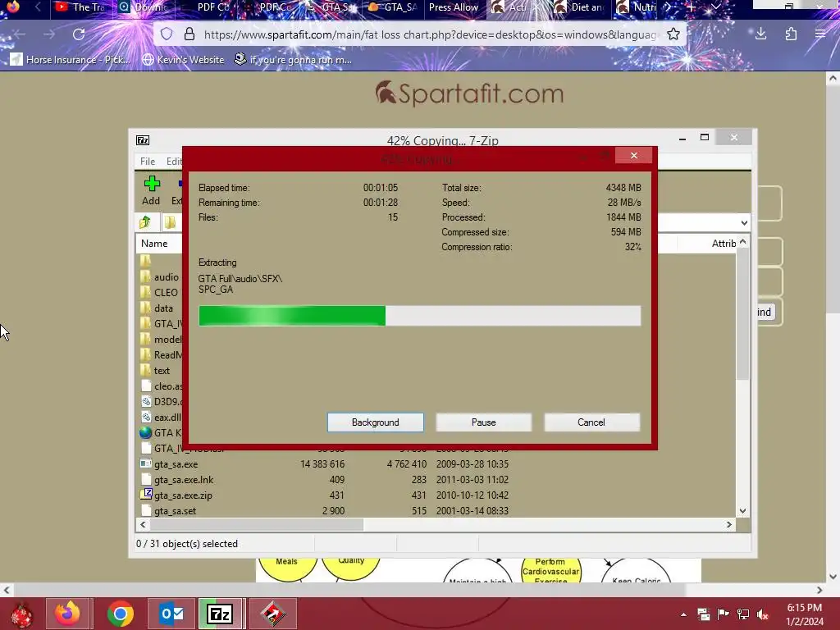Viewport: 840px width, 630px height.
Task: Open Outlook from the taskbar
Action: [172, 614]
